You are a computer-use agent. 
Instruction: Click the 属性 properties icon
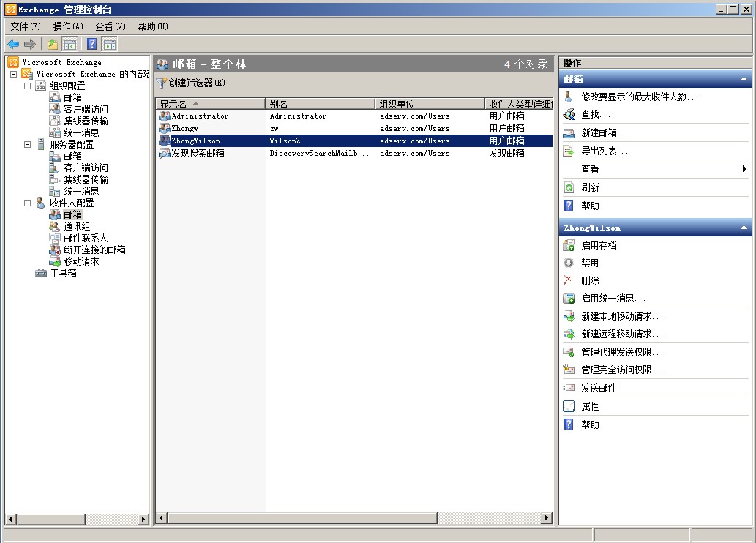pos(569,406)
